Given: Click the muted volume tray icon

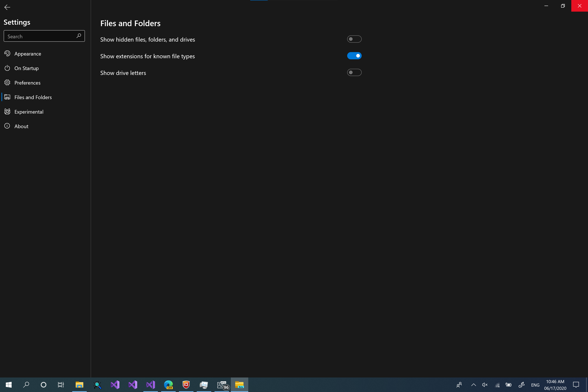Looking at the screenshot, I should [485, 385].
